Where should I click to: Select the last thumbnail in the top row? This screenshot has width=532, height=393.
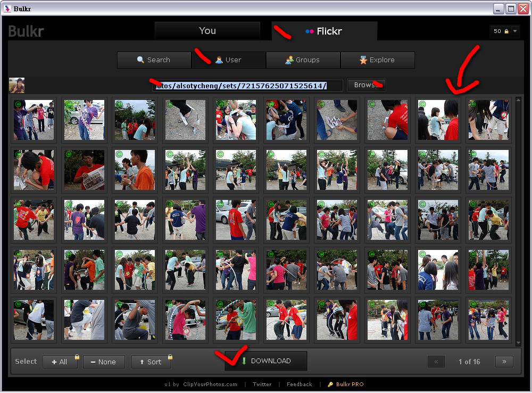coord(488,120)
